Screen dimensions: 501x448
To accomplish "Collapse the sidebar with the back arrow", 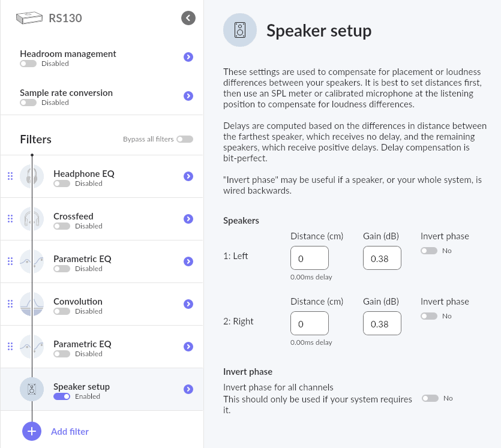I will tap(188, 18).
